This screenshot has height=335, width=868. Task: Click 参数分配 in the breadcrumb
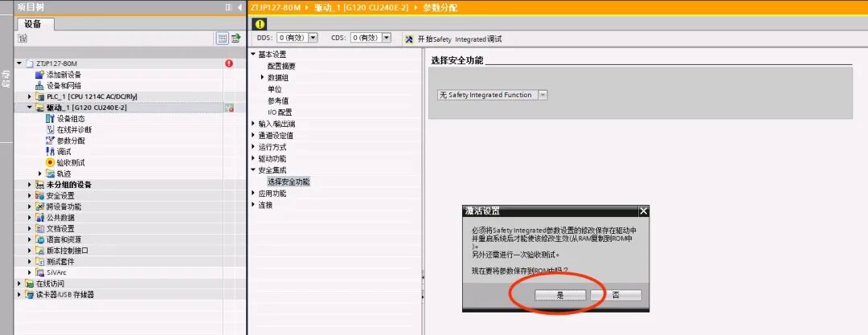point(440,8)
